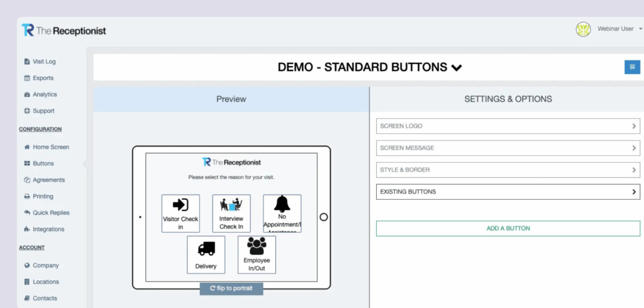Viewport: 644px width, 308px height.
Task: Open the Webinar User account dropdown arrow
Action: click(x=640, y=29)
